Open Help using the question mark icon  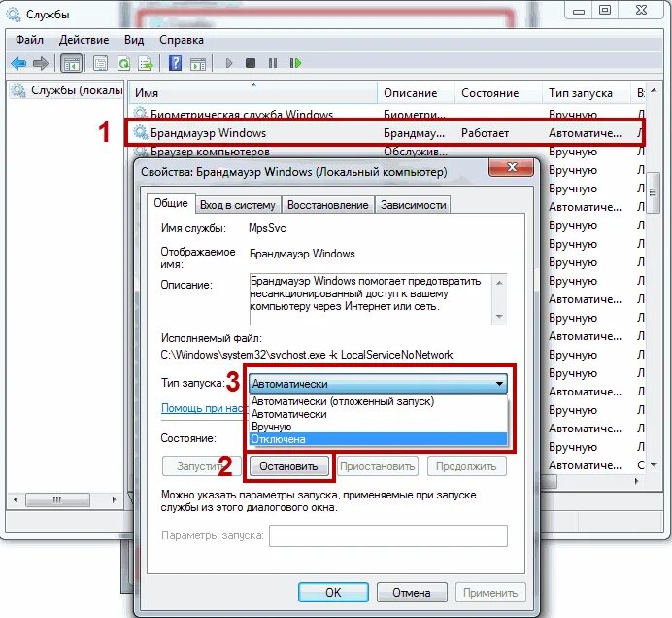(176, 63)
